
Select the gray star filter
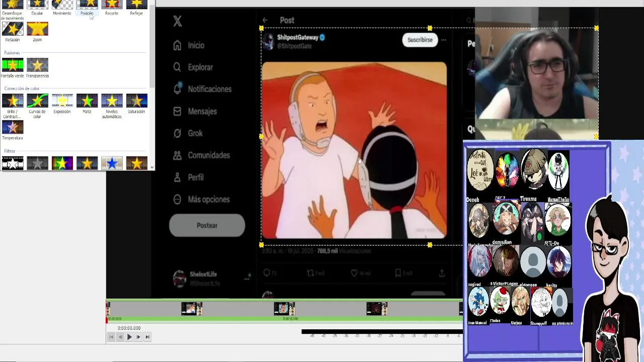click(x=37, y=163)
